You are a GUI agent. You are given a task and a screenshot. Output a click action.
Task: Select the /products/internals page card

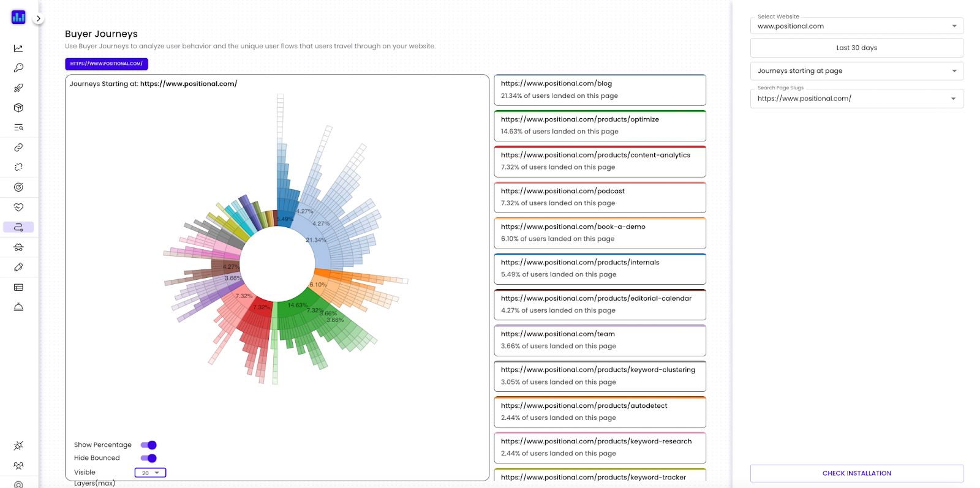coord(600,269)
